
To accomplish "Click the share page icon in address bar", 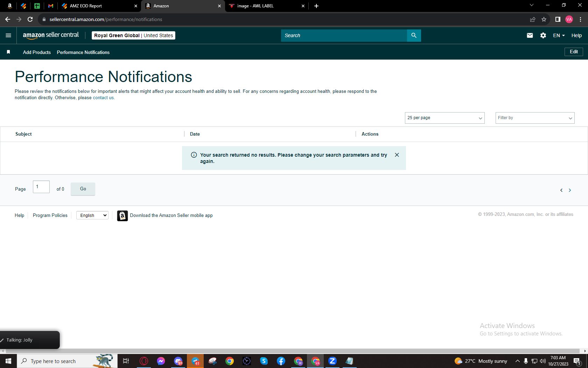I will tap(533, 19).
